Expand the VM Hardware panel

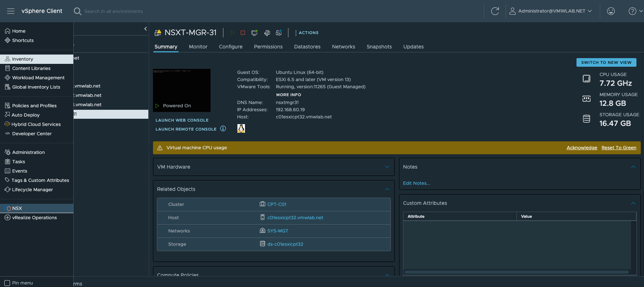(387, 167)
